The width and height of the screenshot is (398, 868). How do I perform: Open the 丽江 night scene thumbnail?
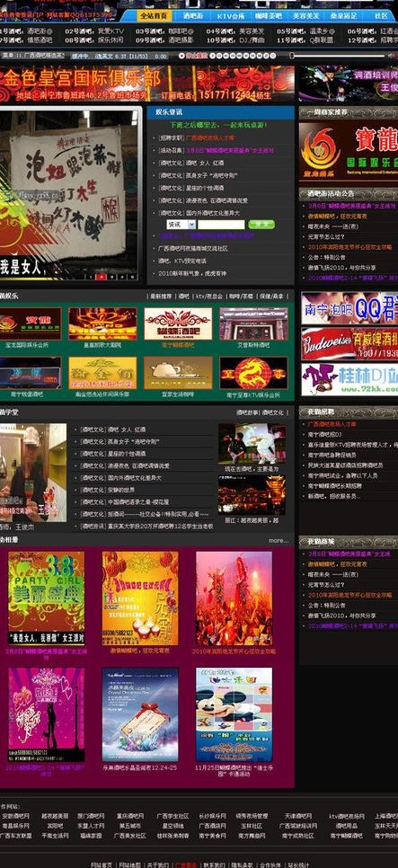pos(252,495)
